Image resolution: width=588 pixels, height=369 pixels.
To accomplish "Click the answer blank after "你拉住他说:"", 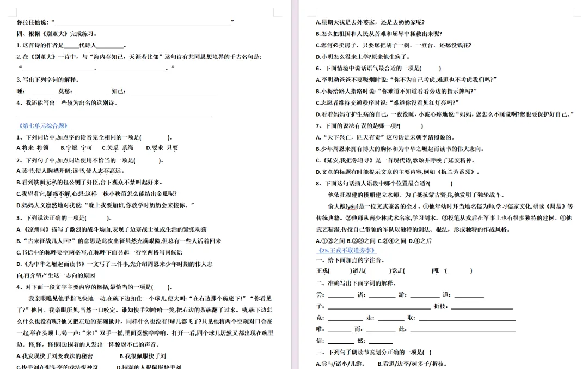I will coord(143,22).
